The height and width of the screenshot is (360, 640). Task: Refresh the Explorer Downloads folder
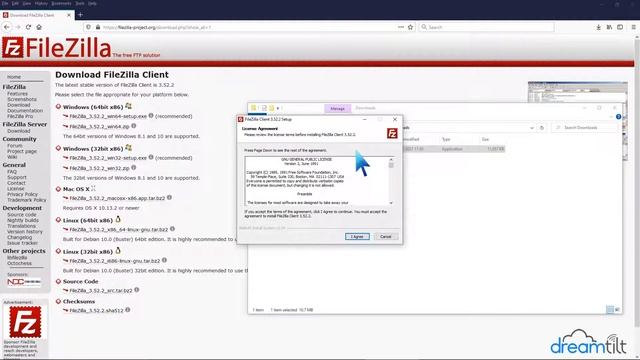542,128
